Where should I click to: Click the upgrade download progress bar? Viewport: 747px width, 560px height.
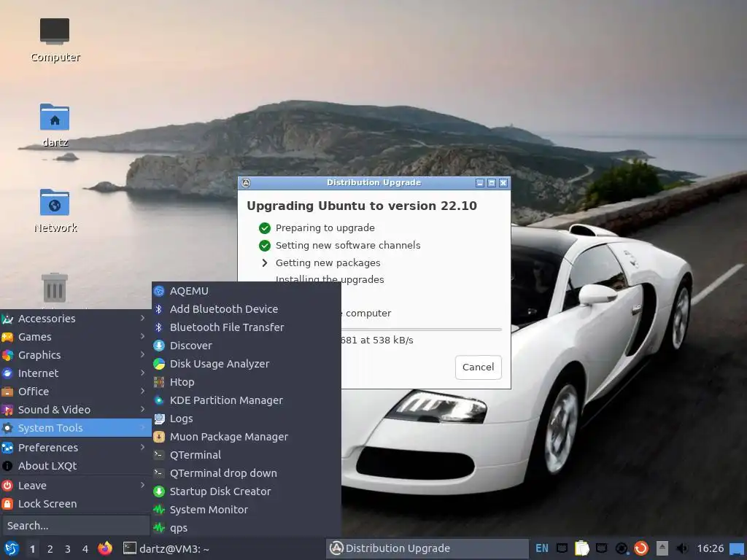[421, 329]
